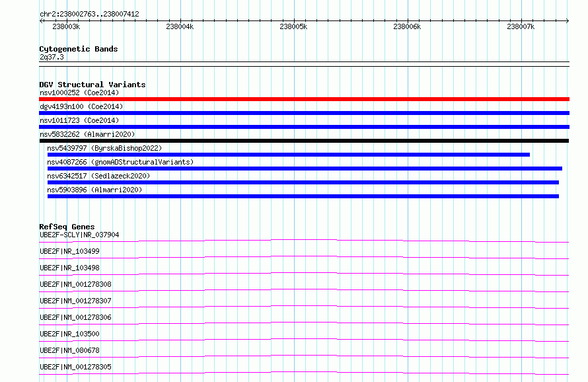
Task: Click the nsv5832262 (Almarri2020) label
Action: (x=87, y=134)
